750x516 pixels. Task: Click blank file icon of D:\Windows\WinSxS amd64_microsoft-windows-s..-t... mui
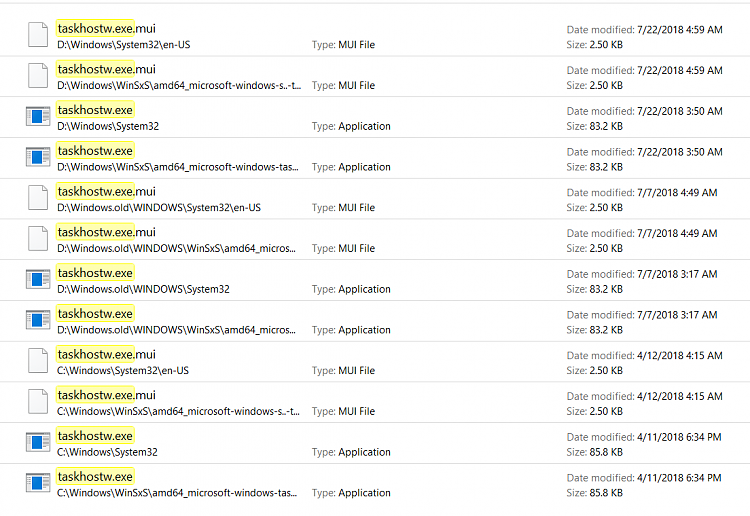pos(38,75)
